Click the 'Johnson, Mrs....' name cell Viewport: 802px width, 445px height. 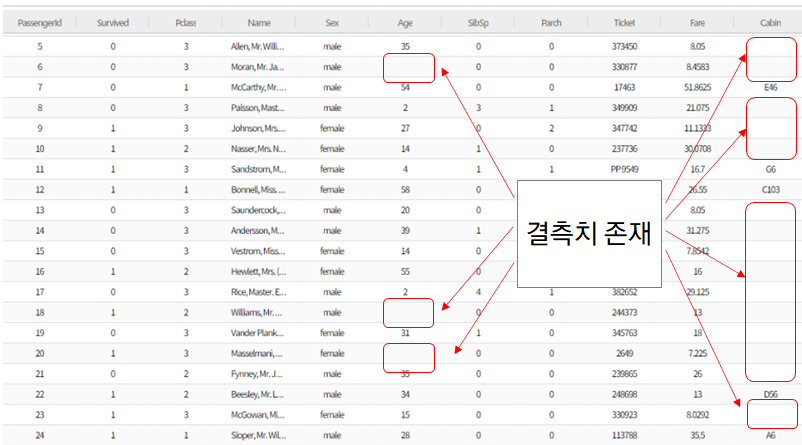pos(258,128)
